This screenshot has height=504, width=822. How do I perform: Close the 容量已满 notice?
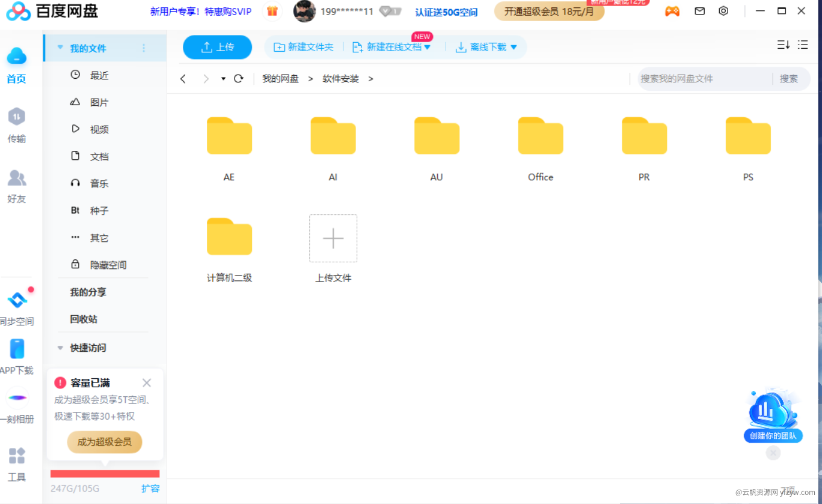(x=147, y=383)
